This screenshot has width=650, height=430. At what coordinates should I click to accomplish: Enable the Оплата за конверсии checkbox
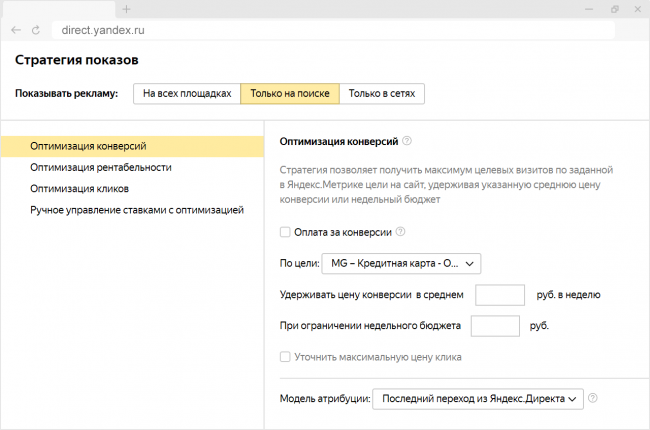(x=286, y=232)
